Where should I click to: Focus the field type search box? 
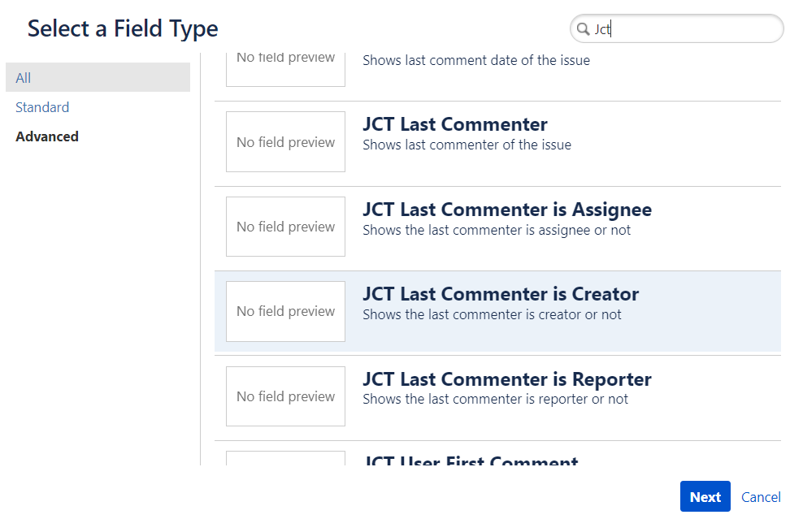coord(677,28)
